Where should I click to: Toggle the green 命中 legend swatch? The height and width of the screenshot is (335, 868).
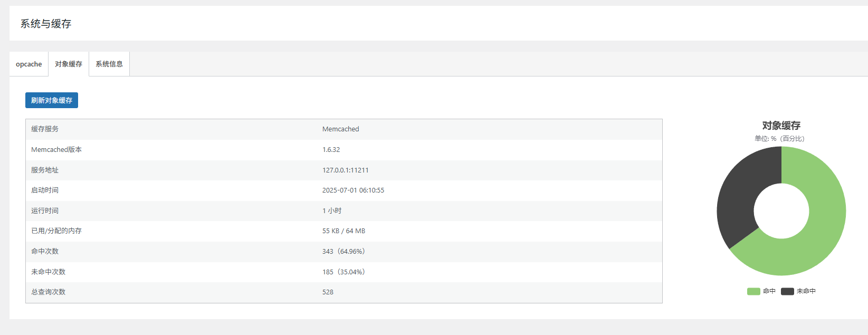click(x=753, y=291)
